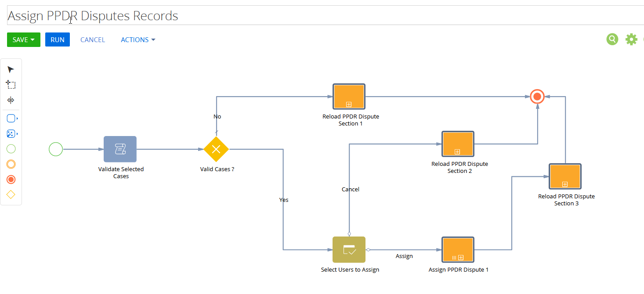
Task: Edit the process title field
Action: click(326, 16)
